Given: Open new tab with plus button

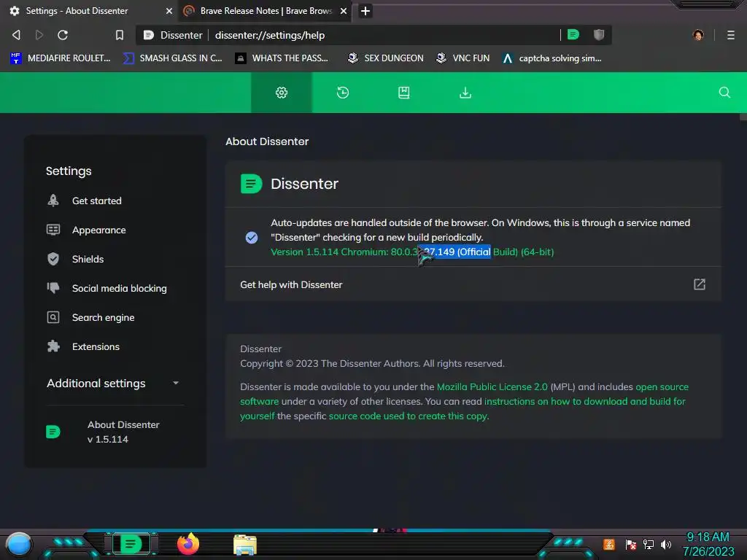Looking at the screenshot, I should [x=365, y=11].
